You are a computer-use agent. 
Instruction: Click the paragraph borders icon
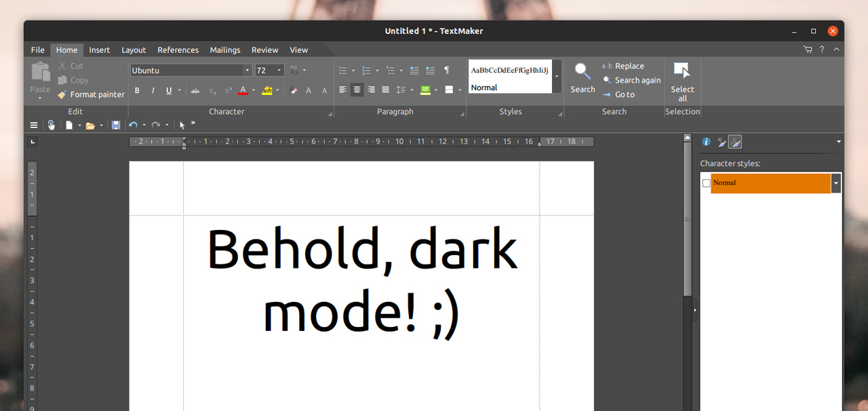pyautogui.click(x=449, y=90)
